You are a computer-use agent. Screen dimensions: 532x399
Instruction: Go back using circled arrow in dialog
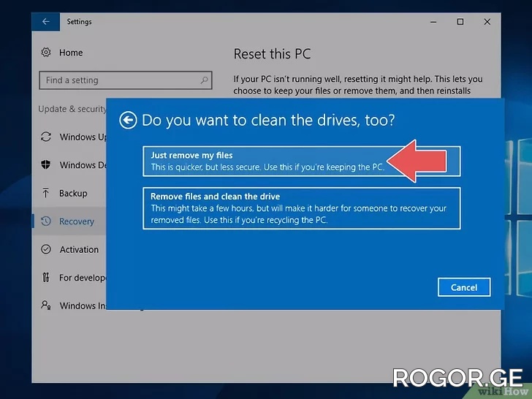[x=128, y=120]
